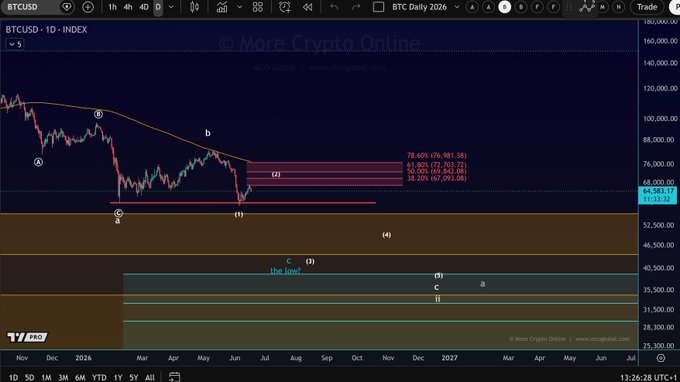Set the range to YTD
680x382 pixels.
(99, 378)
